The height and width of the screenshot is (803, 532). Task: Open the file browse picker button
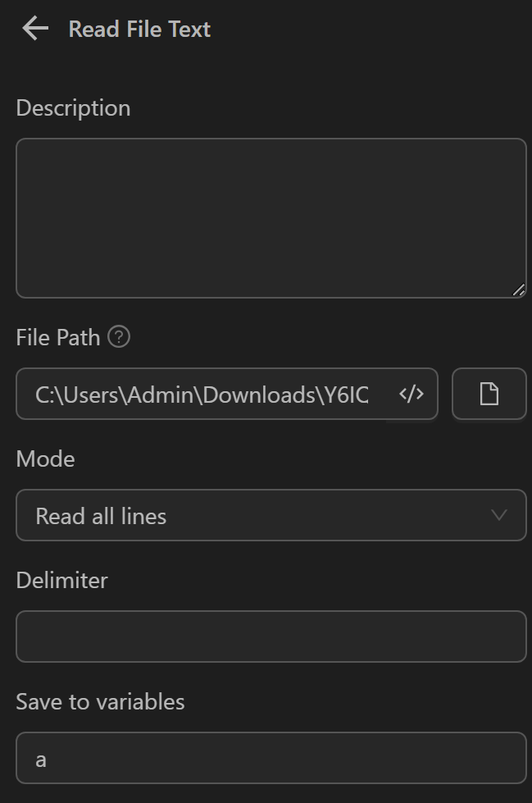pyautogui.click(x=489, y=395)
